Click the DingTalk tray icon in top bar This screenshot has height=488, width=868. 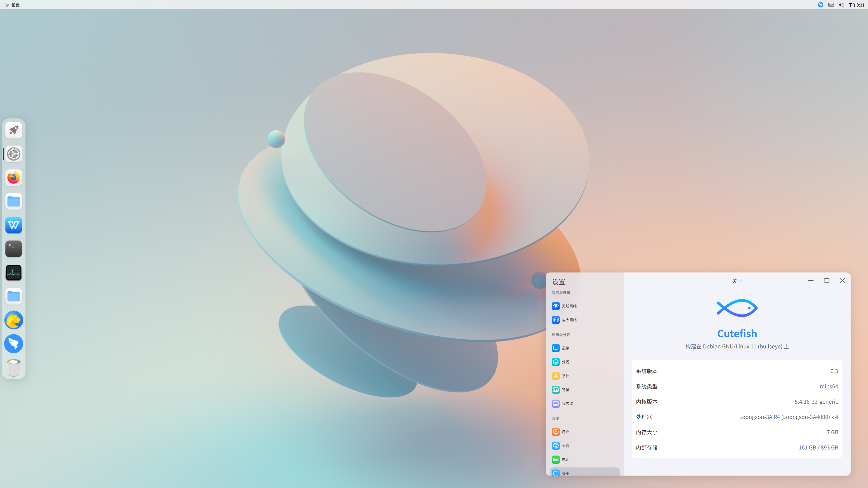[x=821, y=5]
